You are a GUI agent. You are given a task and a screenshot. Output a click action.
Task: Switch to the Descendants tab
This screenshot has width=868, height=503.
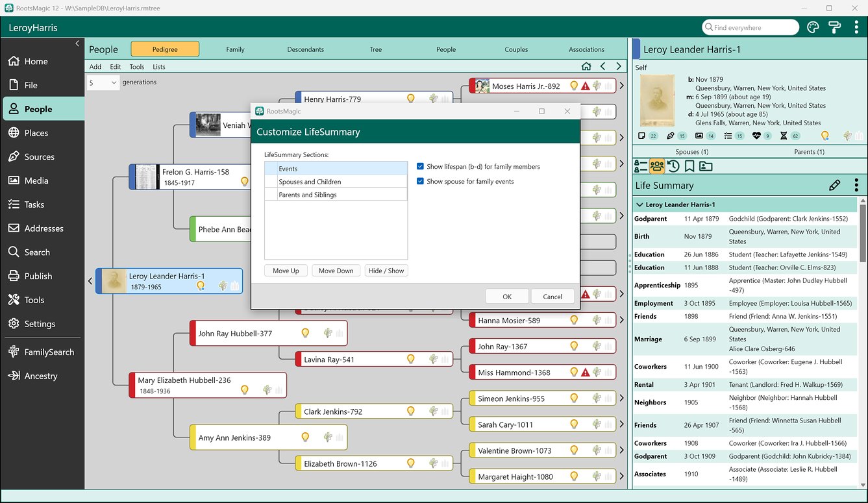pos(305,49)
